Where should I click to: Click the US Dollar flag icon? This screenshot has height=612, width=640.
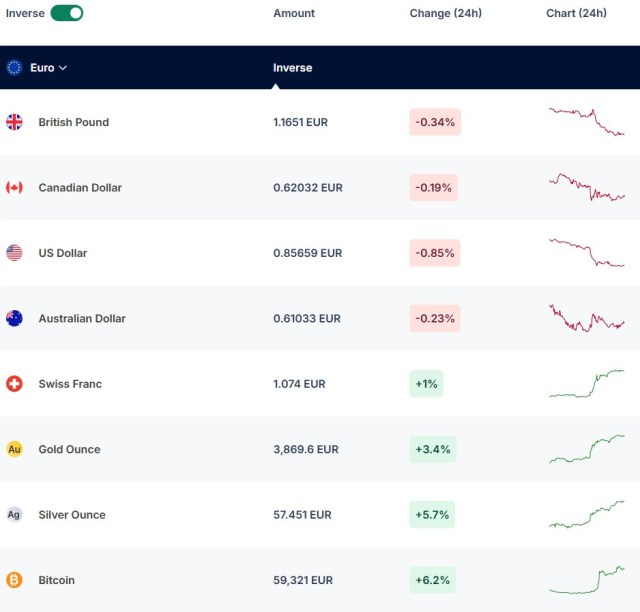(x=14, y=253)
